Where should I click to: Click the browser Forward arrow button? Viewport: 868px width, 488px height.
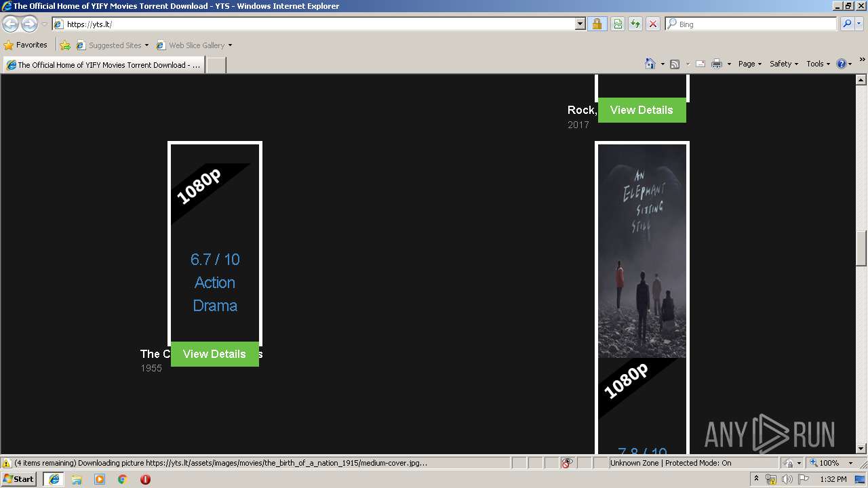pyautogui.click(x=29, y=24)
